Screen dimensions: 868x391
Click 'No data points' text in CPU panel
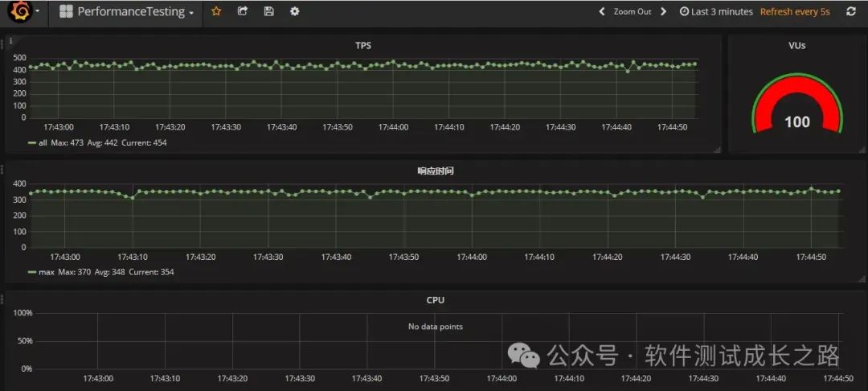(x=435, y=327)
